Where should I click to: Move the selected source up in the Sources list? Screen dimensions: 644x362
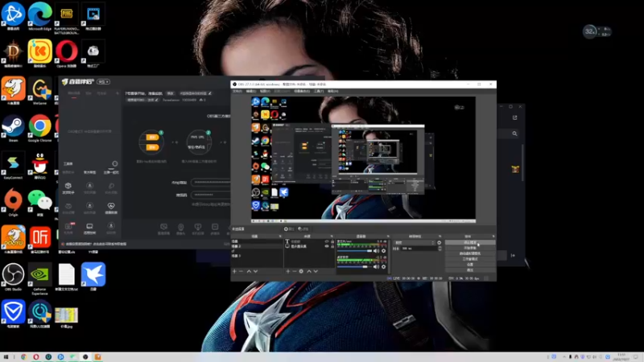click(309, 271)
